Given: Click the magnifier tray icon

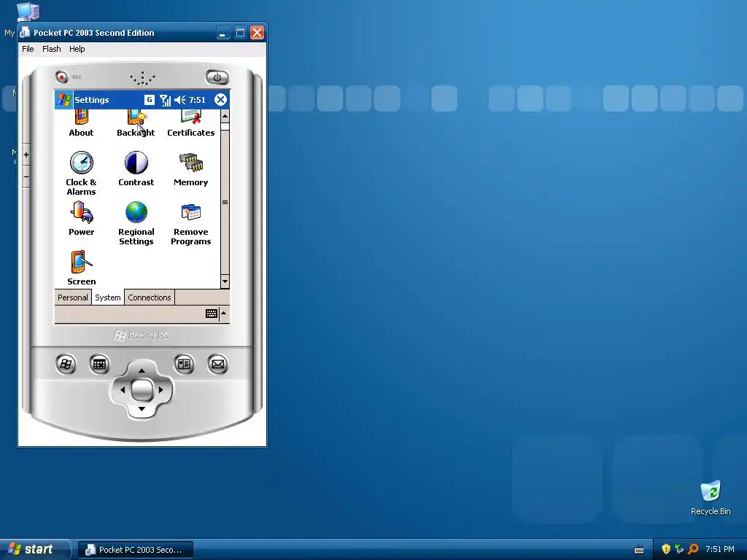Looking at the screenshot, I should tap(693, 549).
